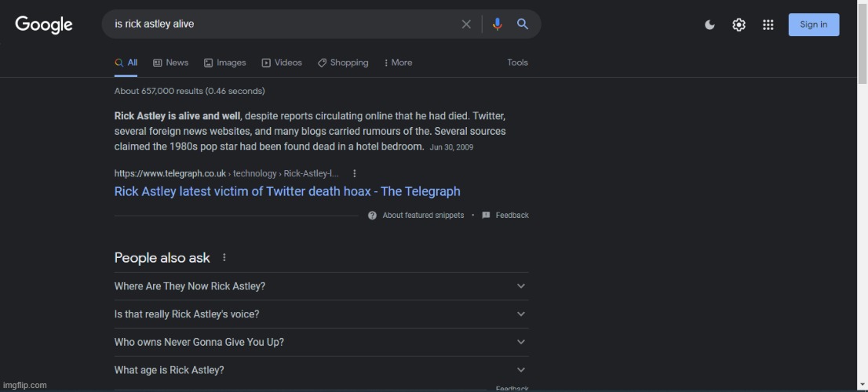Click the Shopping tab tag icon

(x=323, y=63)
